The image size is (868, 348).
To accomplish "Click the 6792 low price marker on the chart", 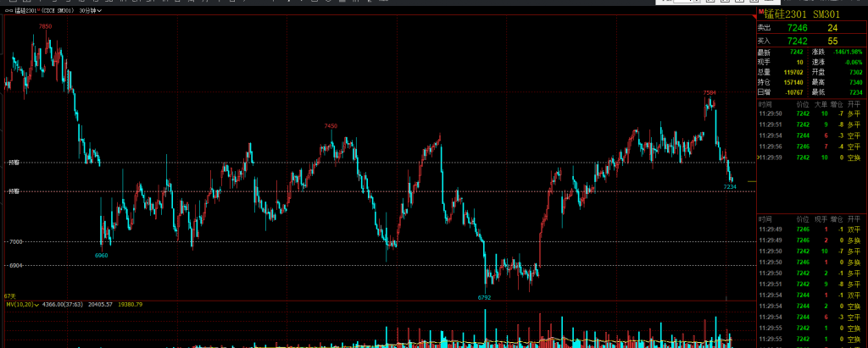I will (484, 298).
